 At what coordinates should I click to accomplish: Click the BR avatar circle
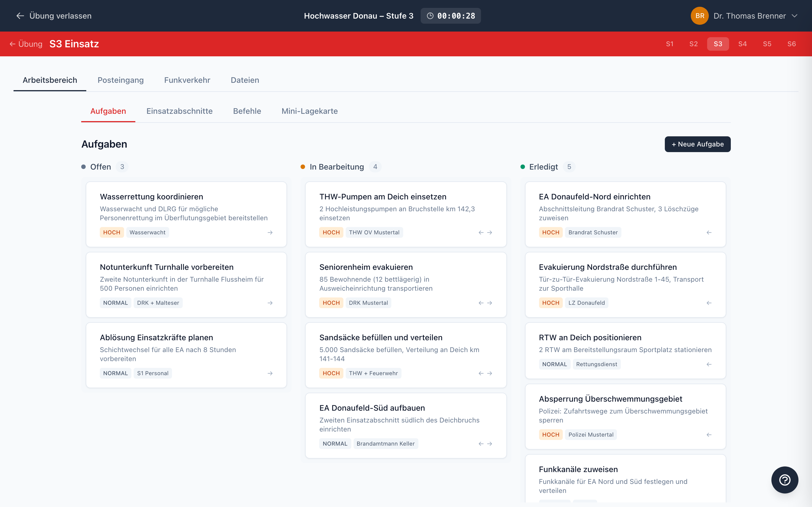(700, 15)
